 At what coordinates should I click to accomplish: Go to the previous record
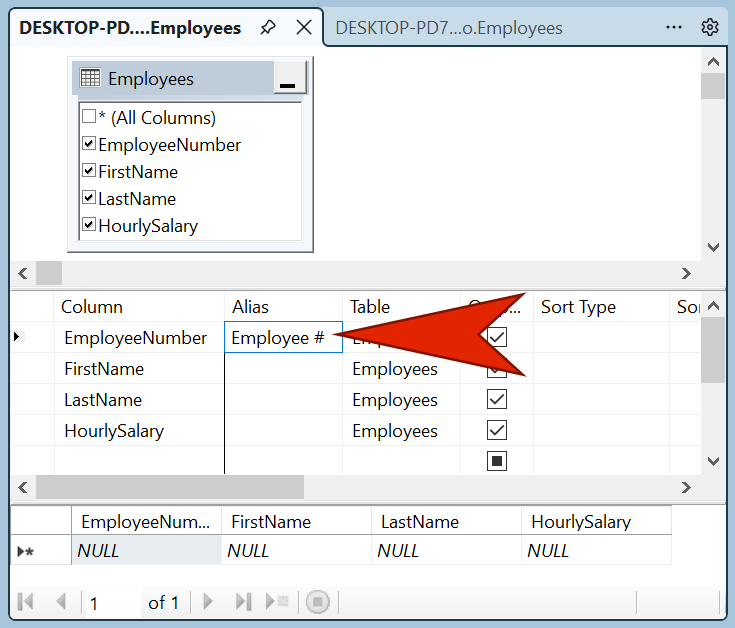[x=61, y=601]
